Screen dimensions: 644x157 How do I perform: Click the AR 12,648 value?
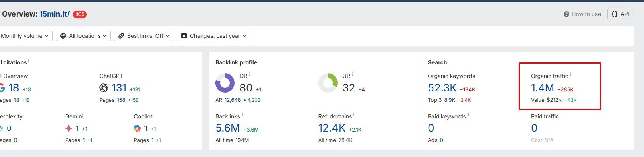point(233,100)
